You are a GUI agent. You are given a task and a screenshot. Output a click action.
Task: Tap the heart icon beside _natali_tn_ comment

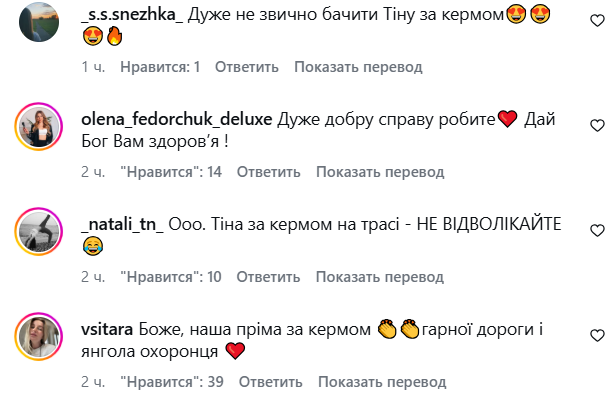click(x=597, y=230)
